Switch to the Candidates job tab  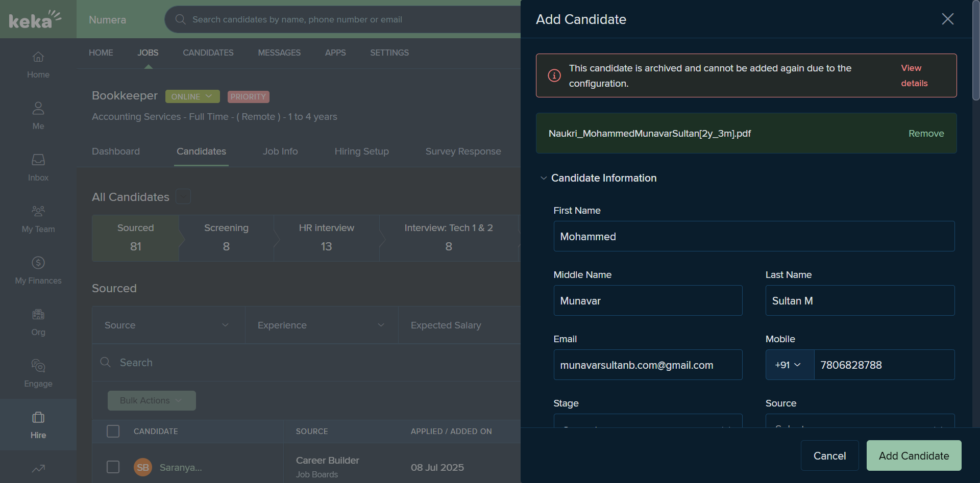(x=201, y=151)
